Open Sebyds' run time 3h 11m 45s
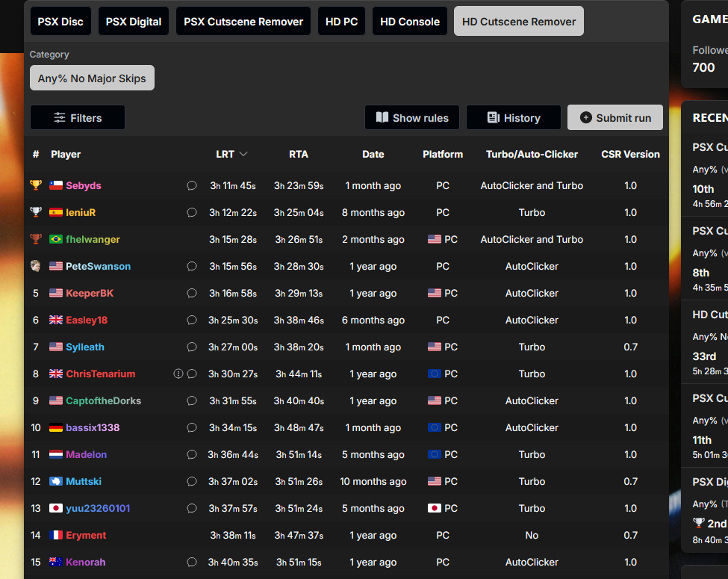Viewport: 728px width, 579px height. pyautogui.click(x=233, y=185)
